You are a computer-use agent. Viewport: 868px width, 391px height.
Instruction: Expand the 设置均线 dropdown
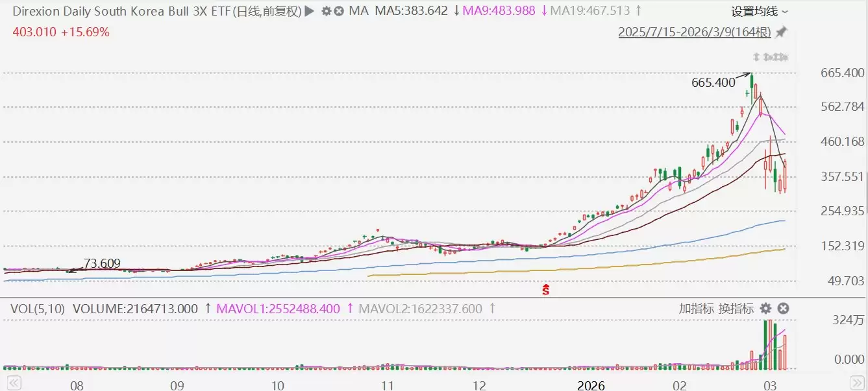coord(760,11)
